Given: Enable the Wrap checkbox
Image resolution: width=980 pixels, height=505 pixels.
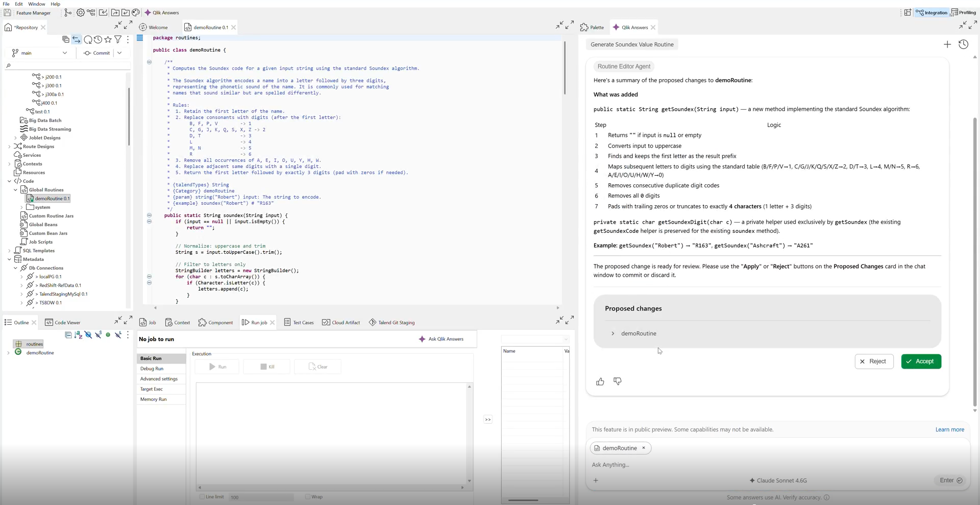Looking at the screenshot, I should [308, 497].
